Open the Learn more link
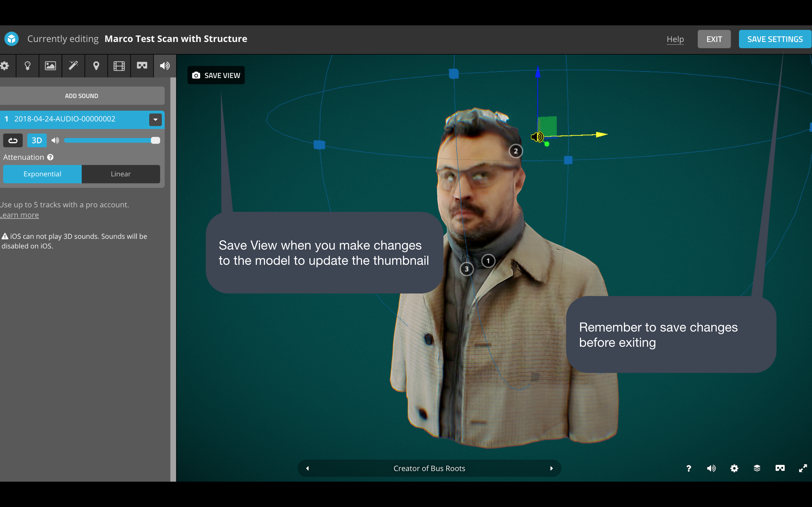This screenshot has width=812, height=507. 19,215
